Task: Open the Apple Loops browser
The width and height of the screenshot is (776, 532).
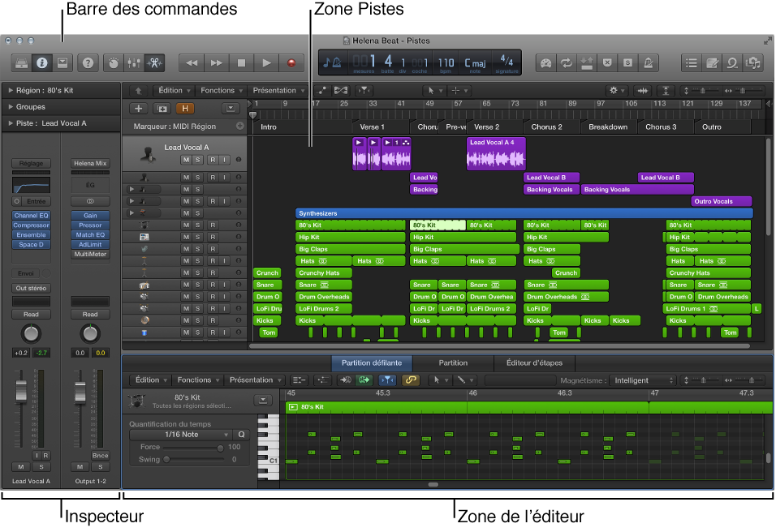Action: [731, 62]
